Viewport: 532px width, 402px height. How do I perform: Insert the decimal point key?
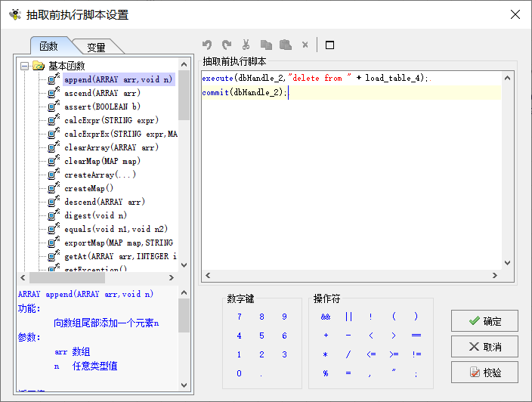tap(261, 375)
